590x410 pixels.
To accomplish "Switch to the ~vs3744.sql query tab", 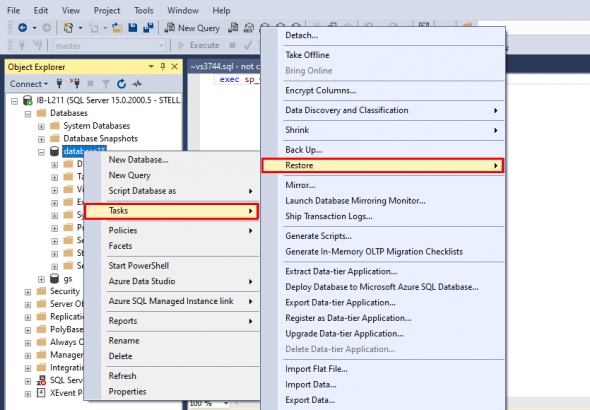I will (x=225, y=67).
